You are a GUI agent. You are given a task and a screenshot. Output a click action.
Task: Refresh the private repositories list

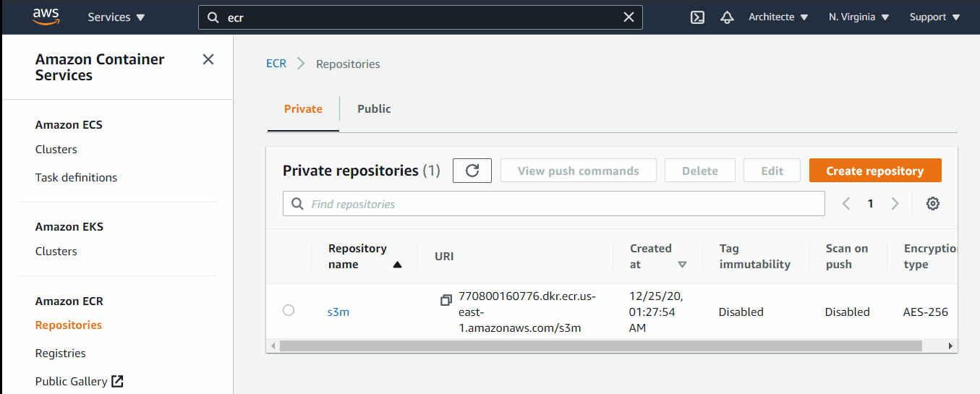point(472,171)
